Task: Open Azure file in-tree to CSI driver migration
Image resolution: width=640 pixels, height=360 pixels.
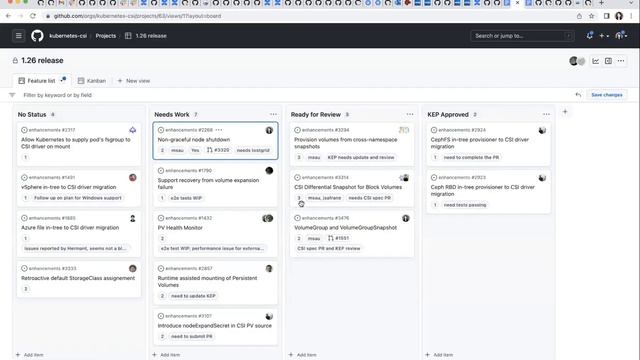Action: tap(70, 228)
